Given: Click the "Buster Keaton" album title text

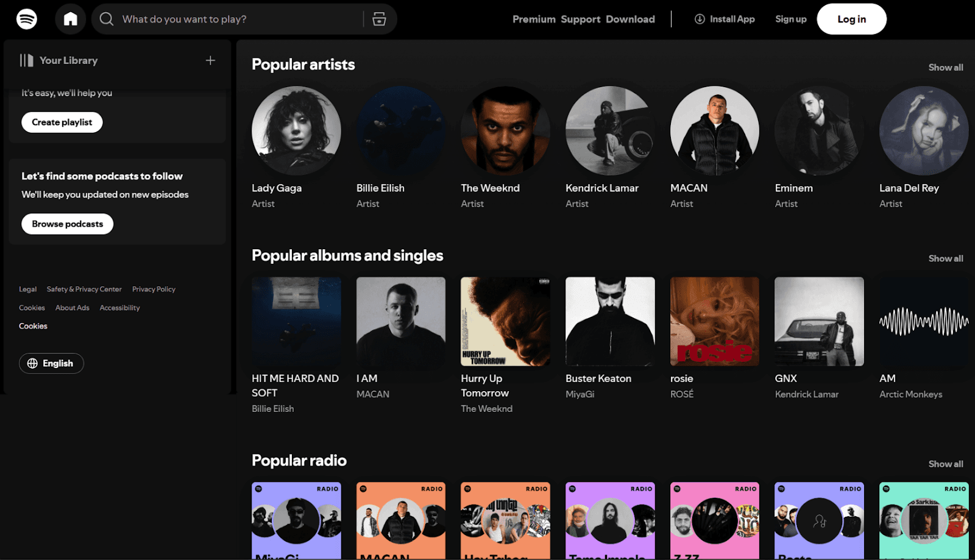Looking at the screenshot, I should (598, 378).
